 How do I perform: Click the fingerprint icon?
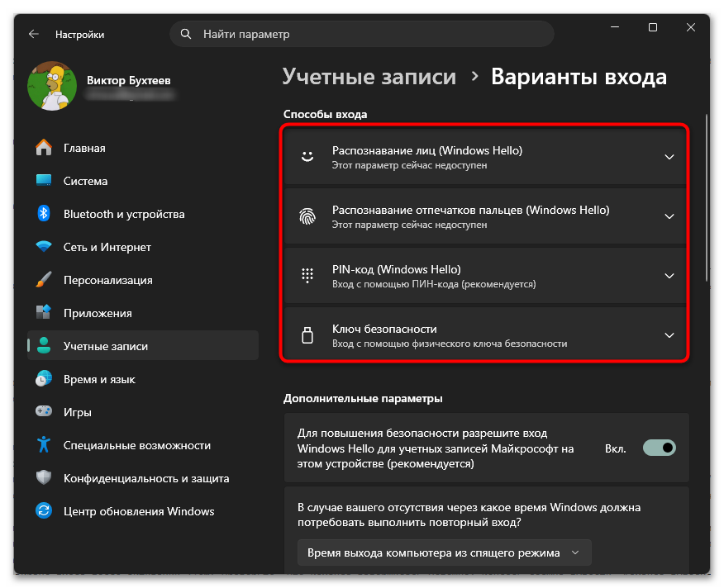click(x=307, y=216)
